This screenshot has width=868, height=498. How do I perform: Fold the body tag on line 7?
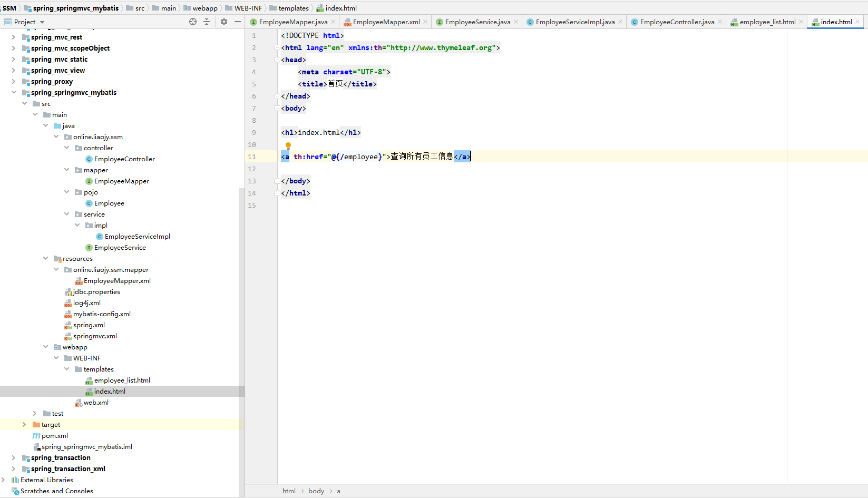(277, 108)
